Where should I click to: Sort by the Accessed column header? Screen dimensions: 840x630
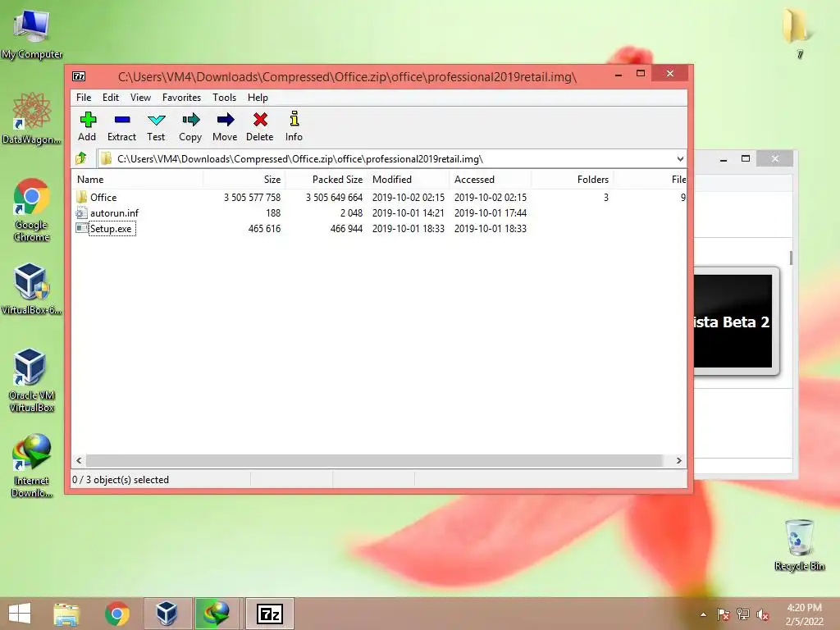pos(491,180)
